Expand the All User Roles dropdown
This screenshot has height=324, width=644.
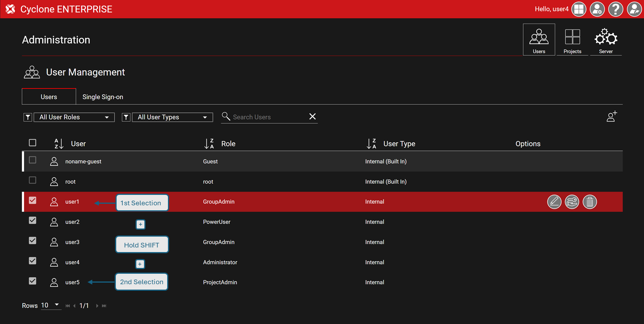tap(74, 117)
